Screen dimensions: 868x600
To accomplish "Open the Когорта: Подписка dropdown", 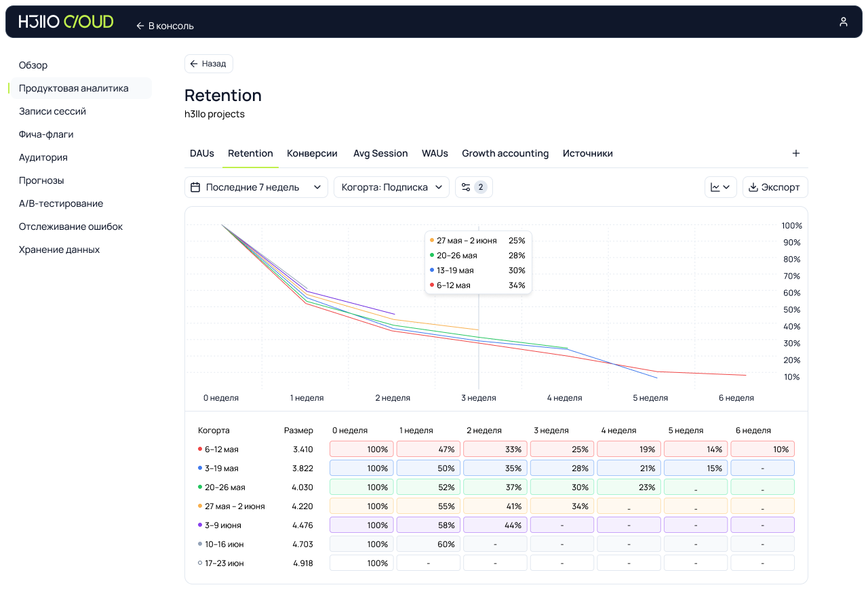I will (391, 187).
